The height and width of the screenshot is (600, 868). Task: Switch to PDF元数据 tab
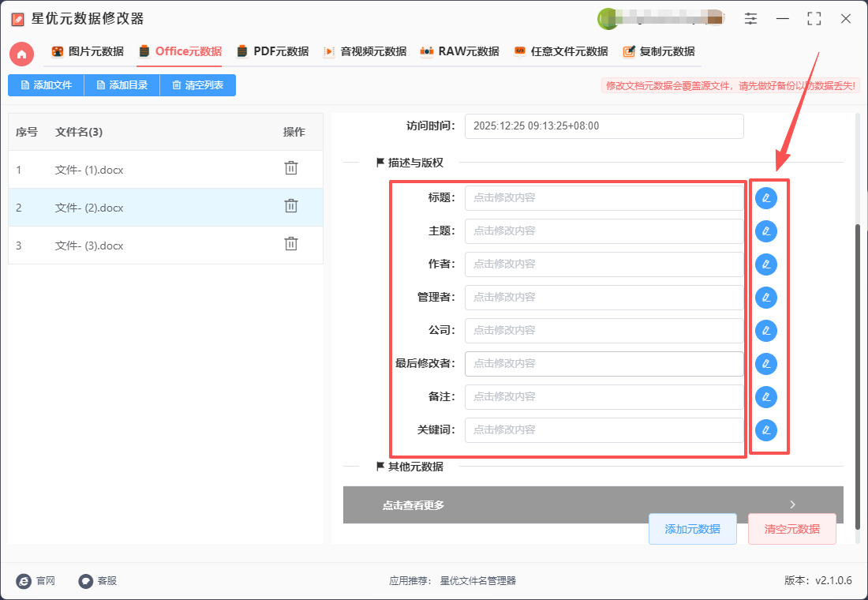(272, 51)
